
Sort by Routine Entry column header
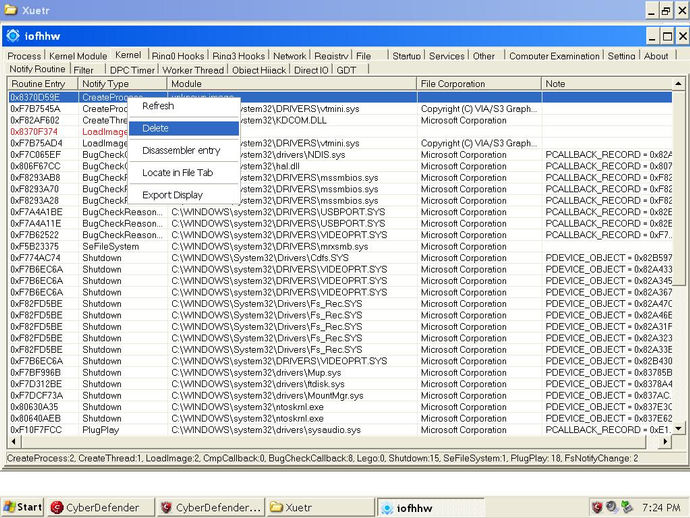coord(43,84)
